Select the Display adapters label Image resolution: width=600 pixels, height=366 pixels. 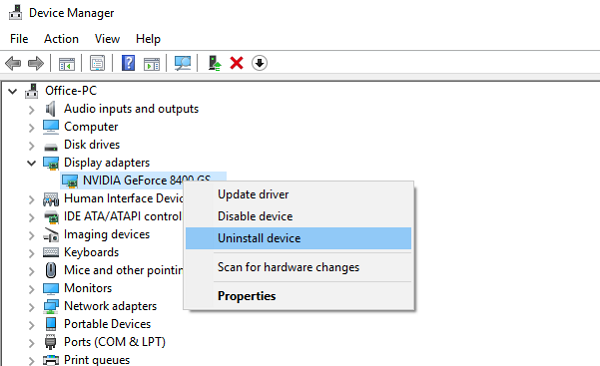(107, 163)
